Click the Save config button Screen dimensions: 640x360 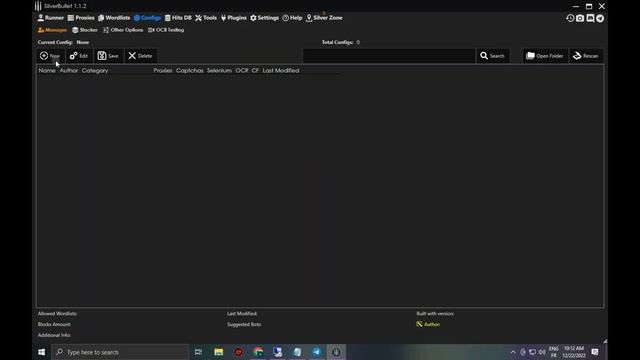(108, 56)
